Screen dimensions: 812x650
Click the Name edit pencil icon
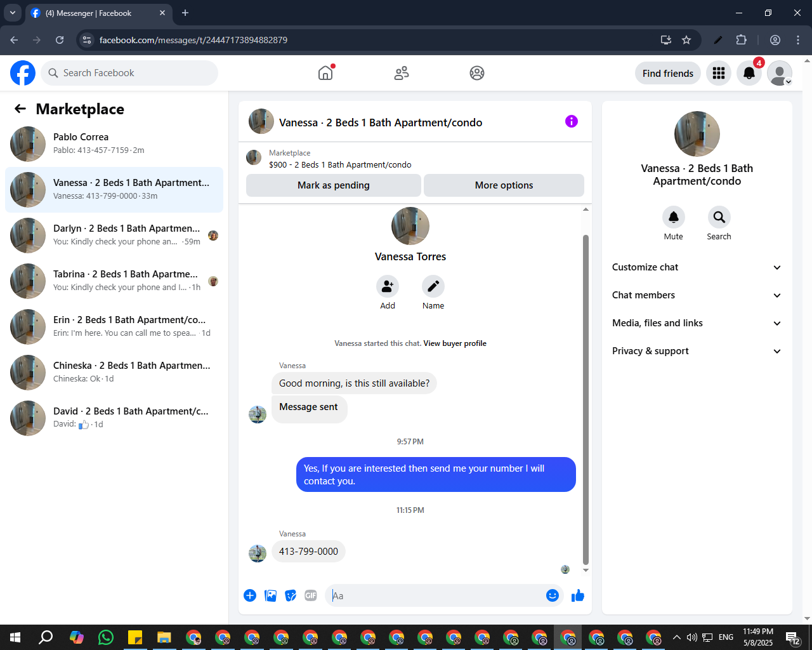tap(433, 286)
